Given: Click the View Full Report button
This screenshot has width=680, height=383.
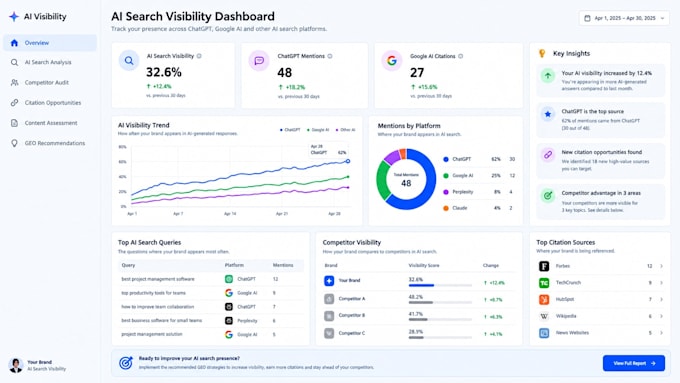Looking at the screenshot, I should [x=634, y=363].
